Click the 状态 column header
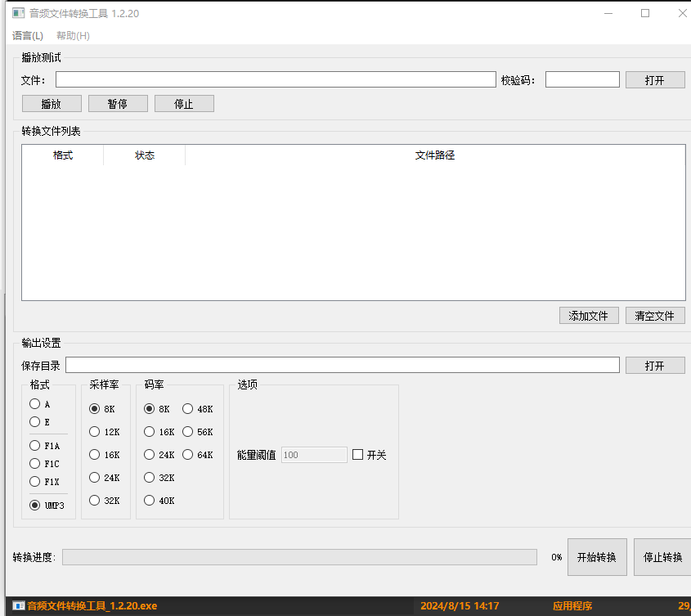Image resolution: width=691 pixels, height=616 pixels. pos(145,155)
